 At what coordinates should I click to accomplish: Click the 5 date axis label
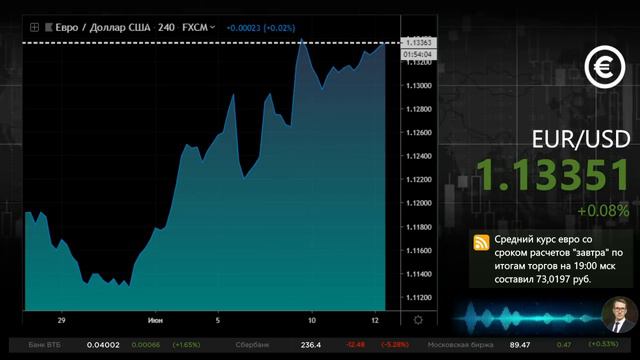[218, 320]
